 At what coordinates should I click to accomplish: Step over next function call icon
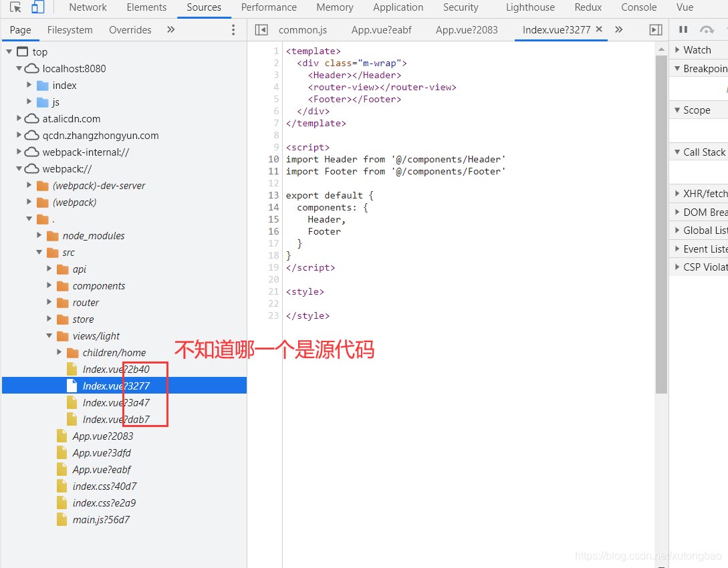pos(707,29)
